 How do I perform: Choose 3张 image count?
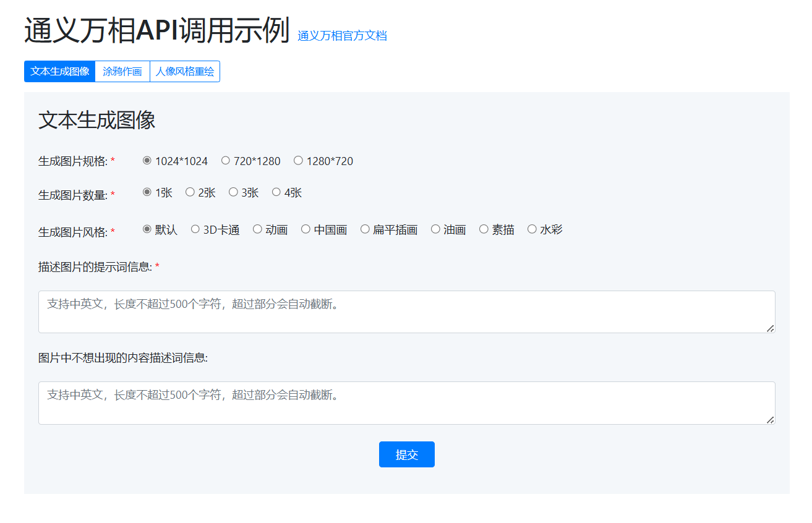coord(233,192)
